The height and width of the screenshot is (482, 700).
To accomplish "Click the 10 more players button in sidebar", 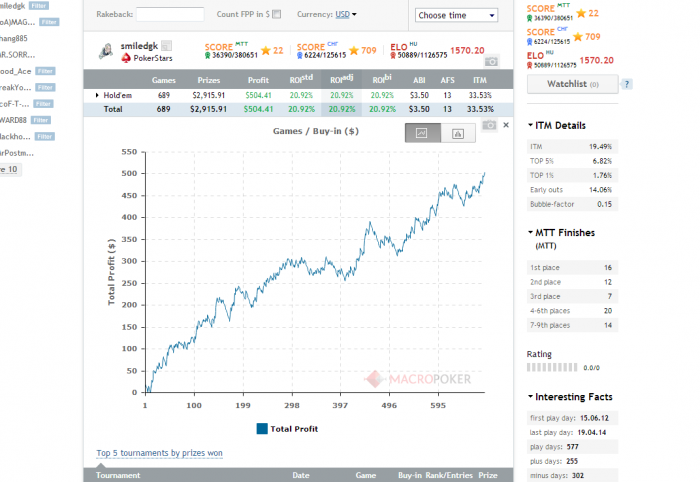I will pos(10,170).
